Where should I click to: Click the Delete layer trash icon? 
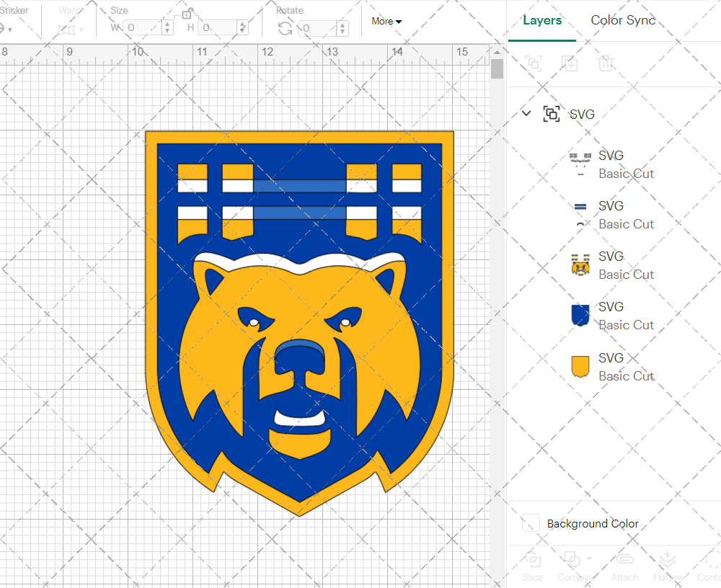[606, 63]
